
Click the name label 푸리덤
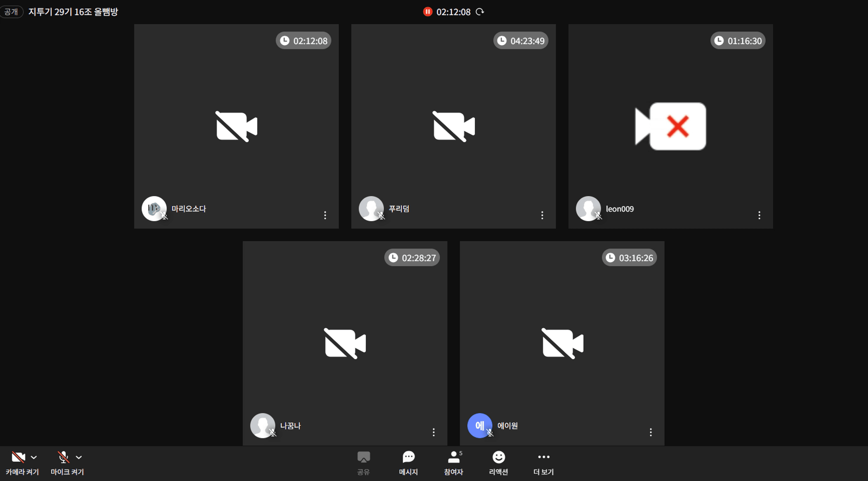399,209
